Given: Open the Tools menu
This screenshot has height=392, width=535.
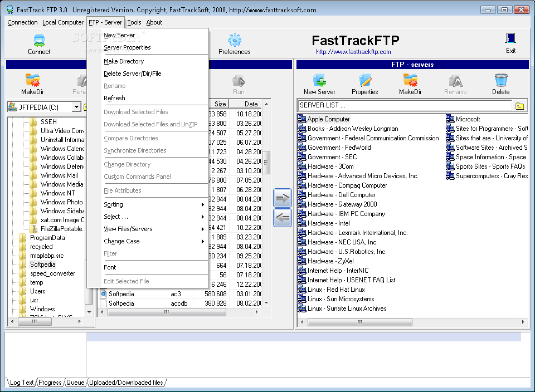Looking at the screenshot, I should [x=134, y=22].
